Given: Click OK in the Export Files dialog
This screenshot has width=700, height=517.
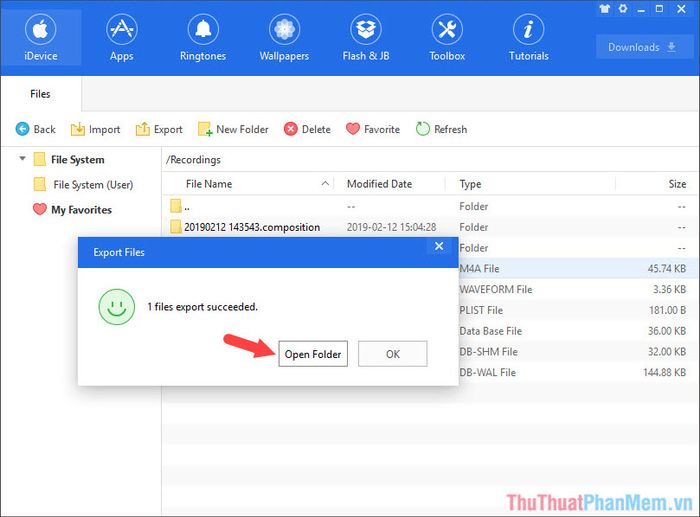Looking at the screenshot, I should click(x=392, y=354).
